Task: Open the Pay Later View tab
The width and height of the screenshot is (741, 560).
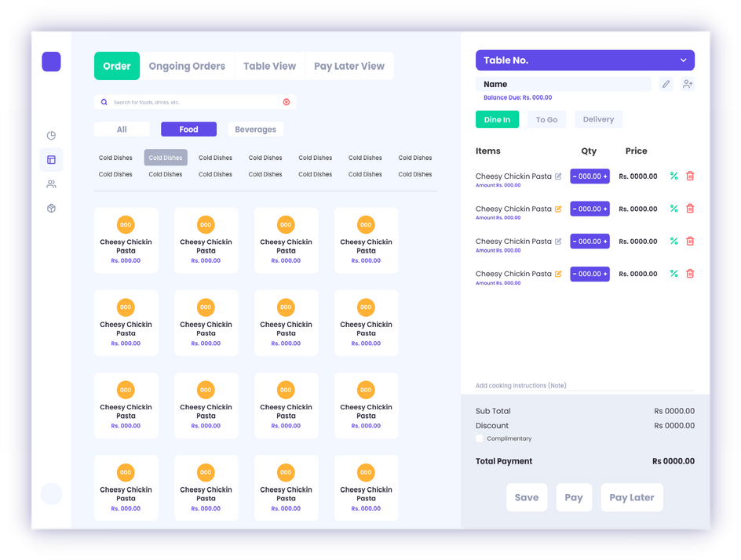Action: click(349, 67)
